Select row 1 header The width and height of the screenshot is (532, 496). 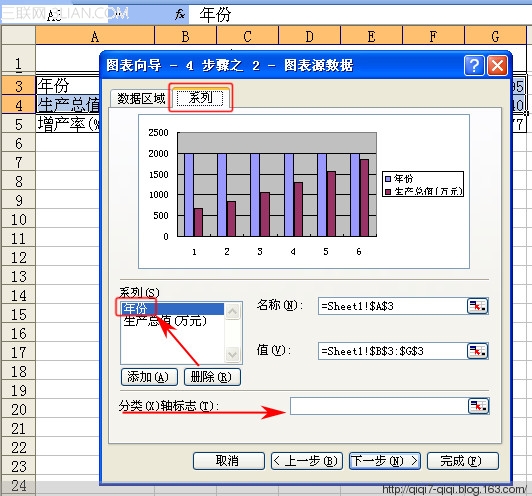coord(19,58)
